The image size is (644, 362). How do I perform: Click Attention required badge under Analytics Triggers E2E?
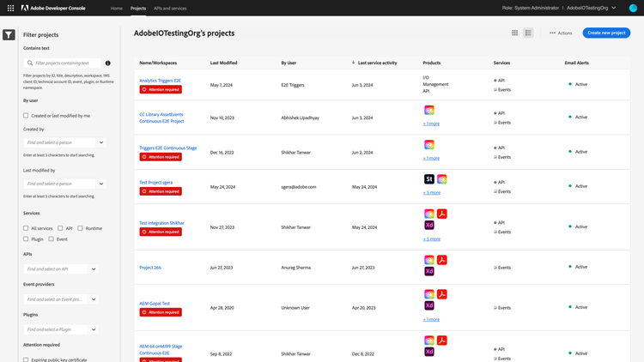click(x=161, y=89)
